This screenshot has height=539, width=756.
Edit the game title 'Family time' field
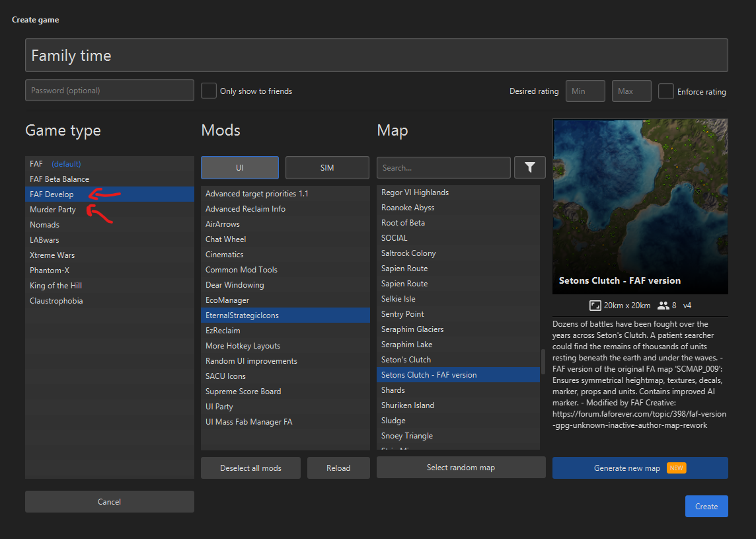coord(376,56)
